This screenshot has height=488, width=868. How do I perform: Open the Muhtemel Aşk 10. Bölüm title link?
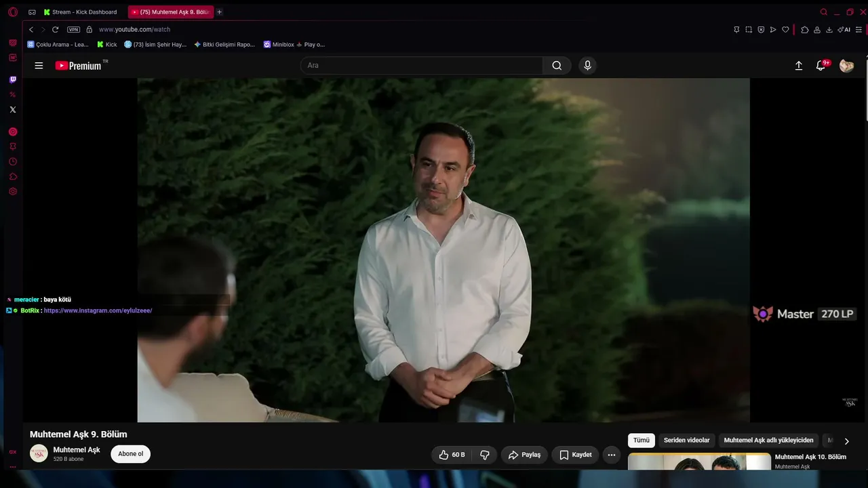(x=810, y=457)
